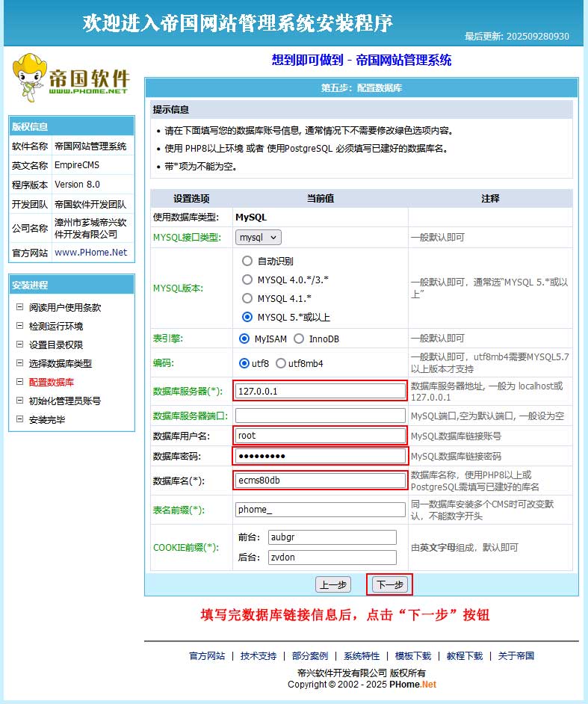Screen dimensions: 588x704
Task: Open the template download (模板下载) footer link
Action: [413, 656]
